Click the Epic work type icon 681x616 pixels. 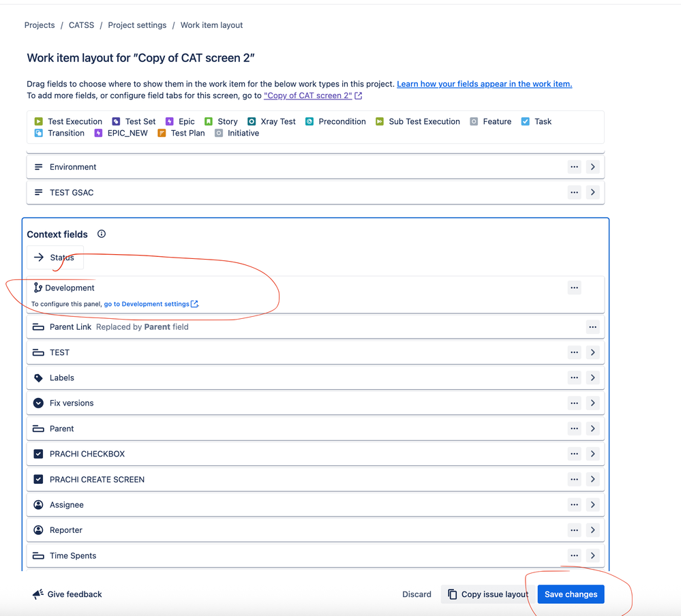click(169, 121)
